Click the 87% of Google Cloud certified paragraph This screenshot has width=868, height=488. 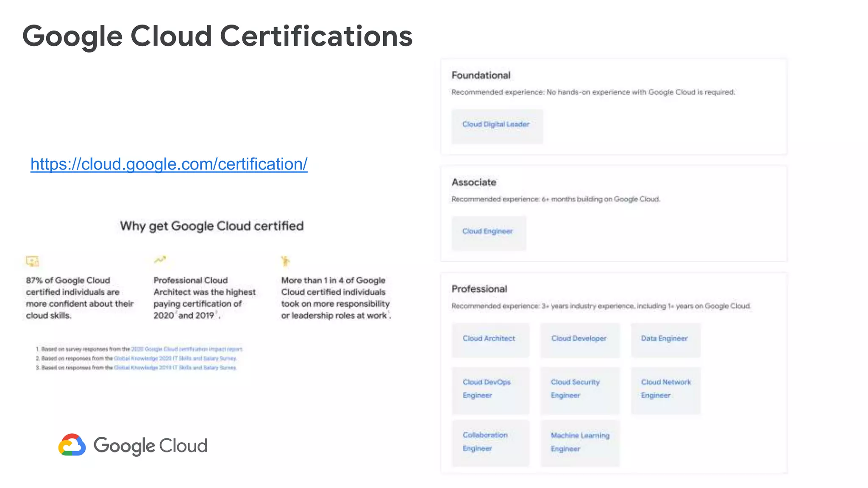[x=80, y=298]
